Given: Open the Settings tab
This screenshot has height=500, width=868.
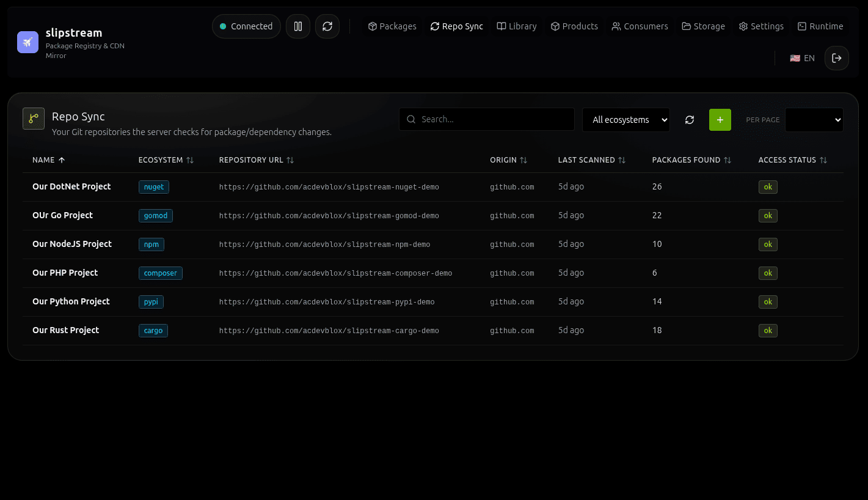Looking at the screenshot, I should click(x=761, y=26).
